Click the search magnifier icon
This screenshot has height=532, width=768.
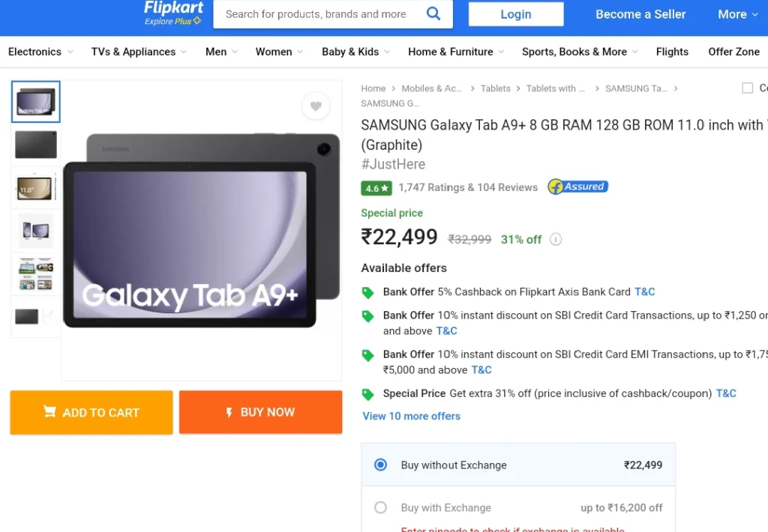point(433,13)
